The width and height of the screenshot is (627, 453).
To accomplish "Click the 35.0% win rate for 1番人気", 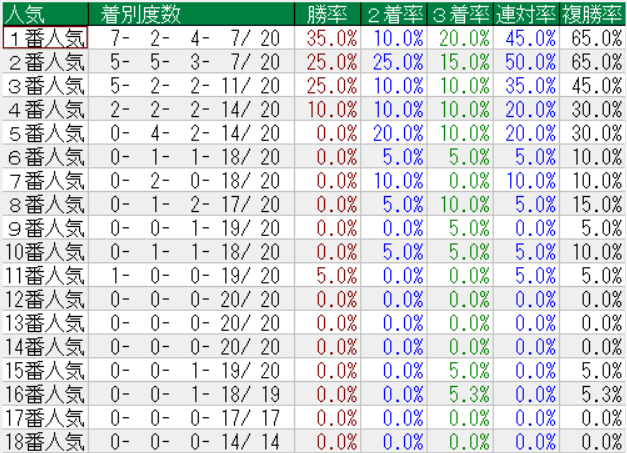I will 330,37.
